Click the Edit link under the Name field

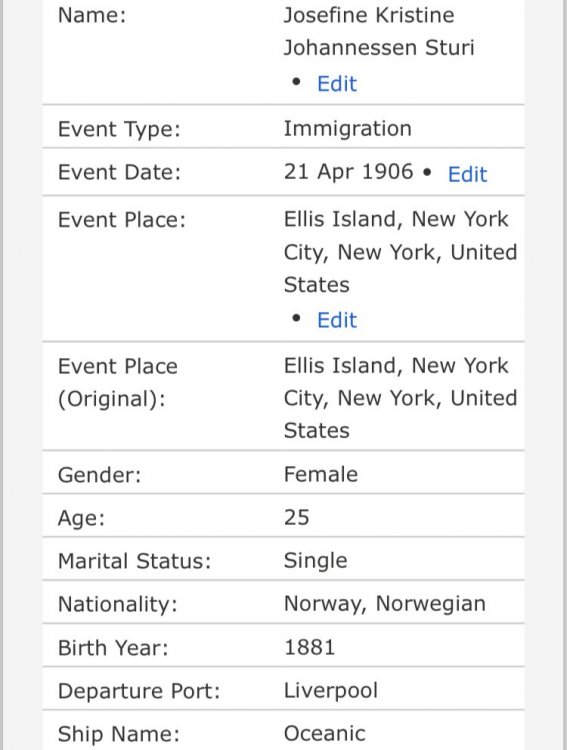pyautogui.click(x=337, y=84)
